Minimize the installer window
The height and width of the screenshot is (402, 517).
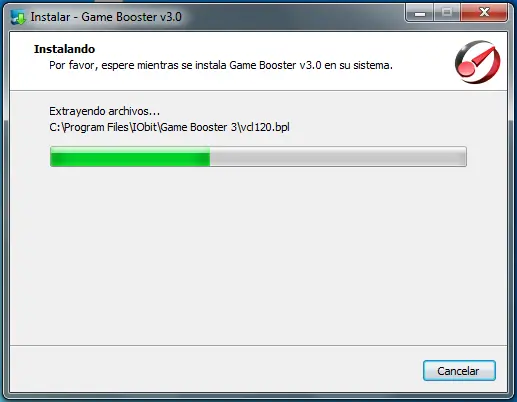pos(419,13)
